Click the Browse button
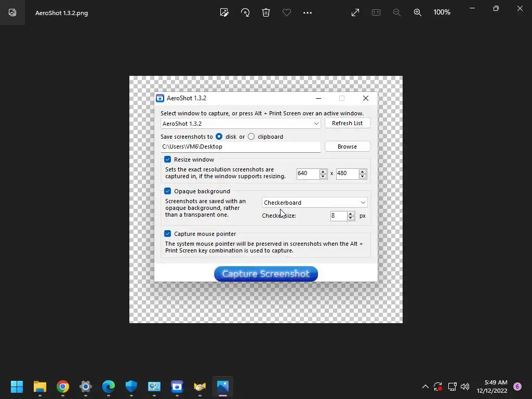Image resolution: width=532 pixels, height=399 pixels. point(347,147)
